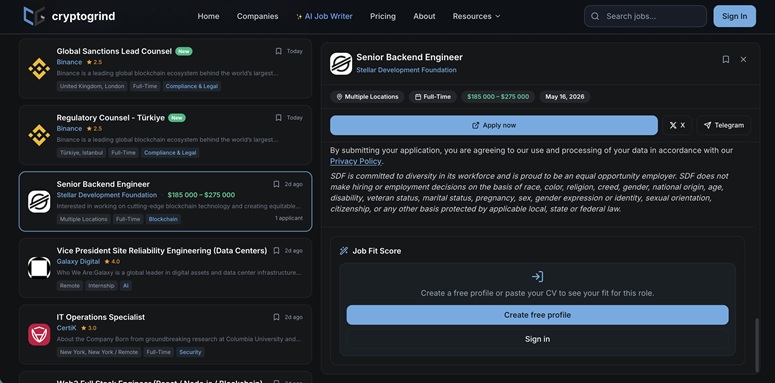Image resolution: width=775 pixels, height=383 pixels.
Task: Bookmark the IT Operations Specialist job
Action: click(276, 317)
